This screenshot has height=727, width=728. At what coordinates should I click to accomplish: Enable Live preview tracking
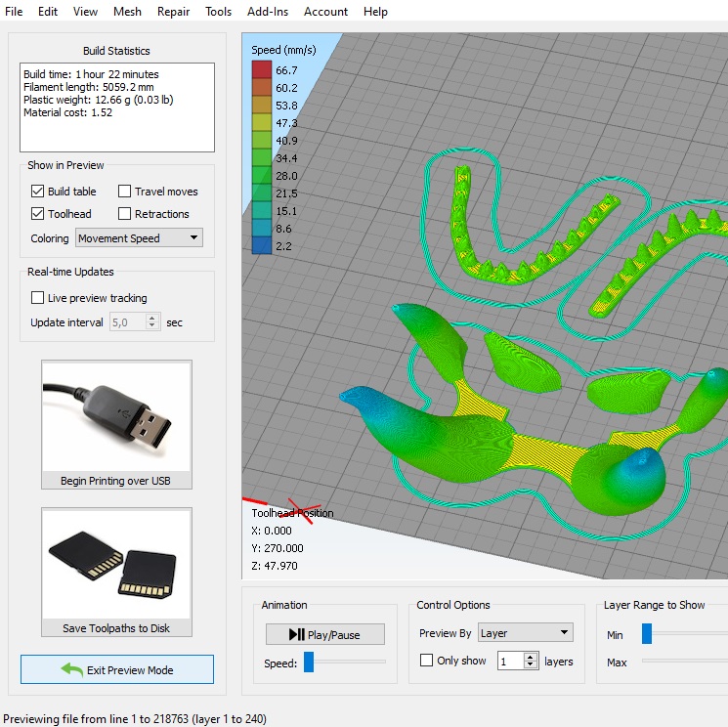pyautogui.click(x=37, y=298)
